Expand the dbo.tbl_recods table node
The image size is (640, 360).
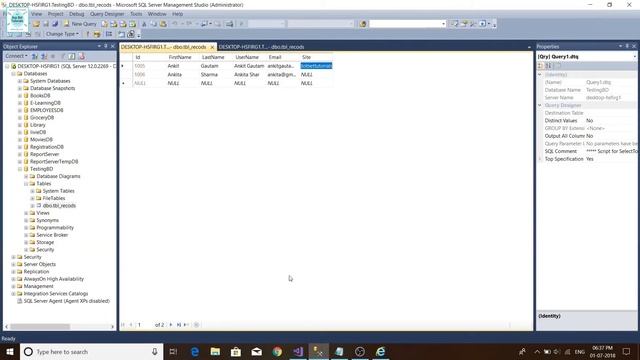33,206
